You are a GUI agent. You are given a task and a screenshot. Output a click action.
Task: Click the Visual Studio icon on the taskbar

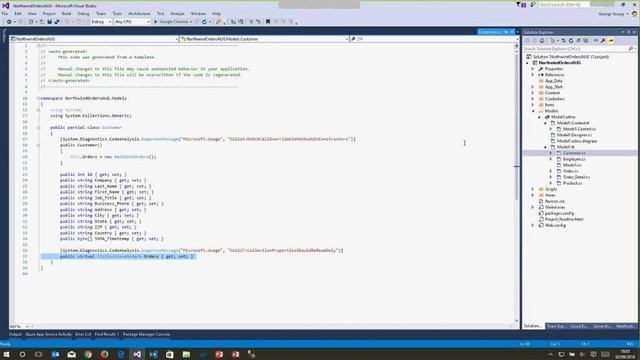[x=137, y=354]
